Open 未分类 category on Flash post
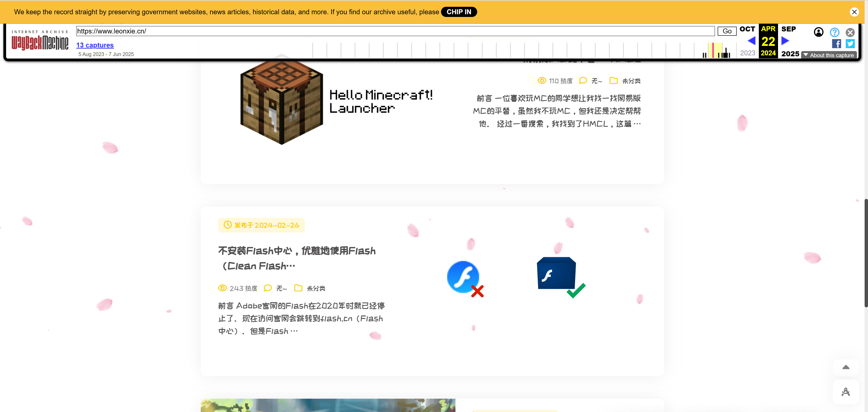 pyautogui.click(x=316, y=288)
